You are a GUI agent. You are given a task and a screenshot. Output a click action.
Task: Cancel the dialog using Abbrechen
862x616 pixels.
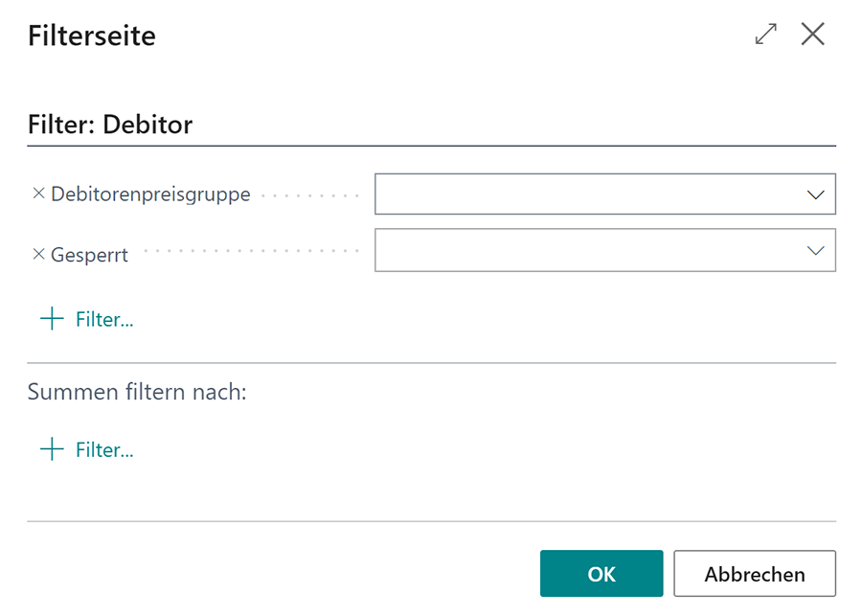pos(755,573)
